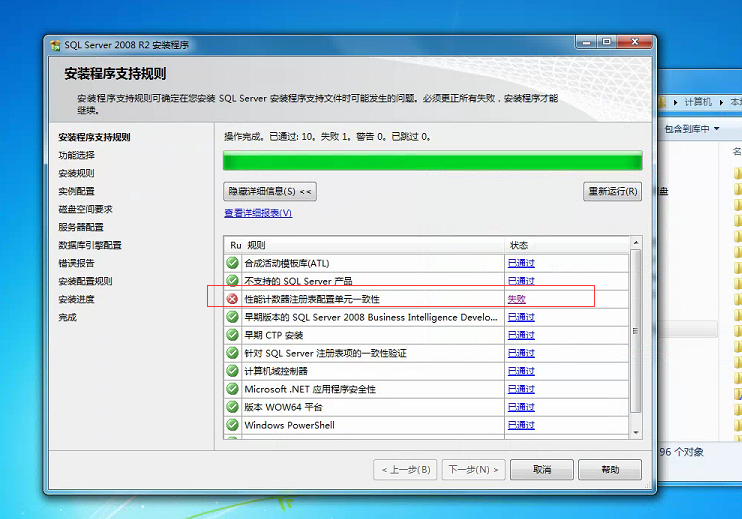Select 服务器配置 step in sidebar

81,227
